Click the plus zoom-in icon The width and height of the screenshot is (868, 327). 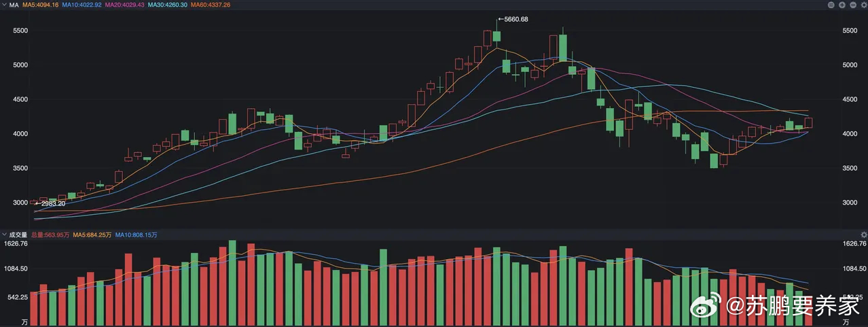tap(842, 5)
